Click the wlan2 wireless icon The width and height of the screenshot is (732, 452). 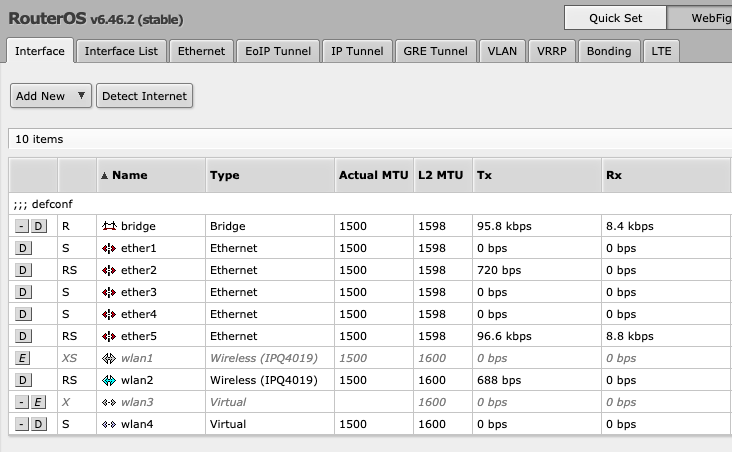tap(109, 381)
